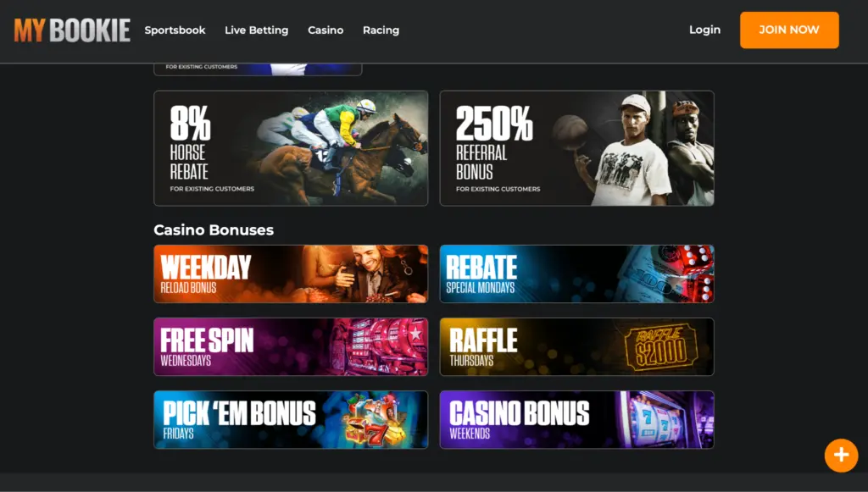Select the Weekday Reload Bonus banner
Viewport: 868px width, 492px height.
point(291,274)
